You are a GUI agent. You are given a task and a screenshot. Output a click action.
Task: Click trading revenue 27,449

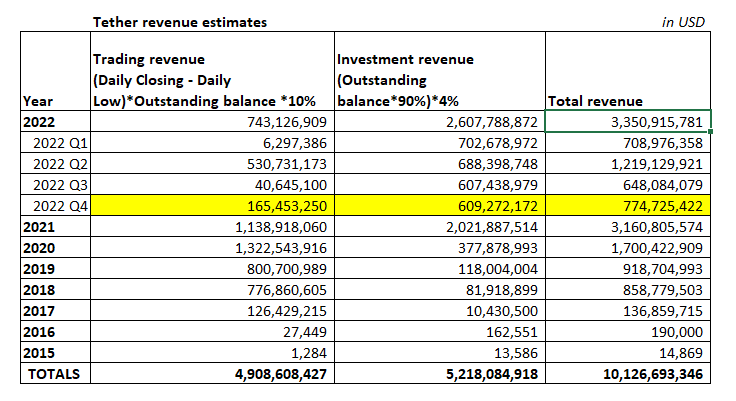pyautogui.click(x=212, y=332)
